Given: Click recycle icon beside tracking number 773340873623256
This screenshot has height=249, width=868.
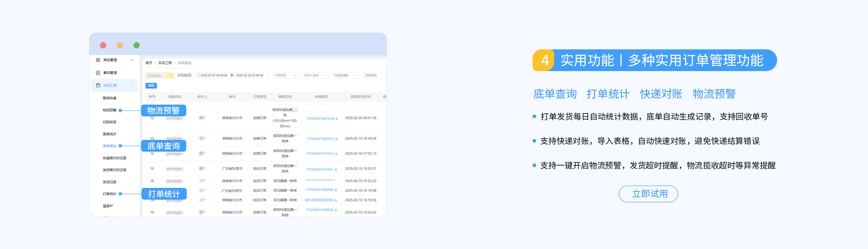Looking at the screenshot, I should (x=337, y=119).
